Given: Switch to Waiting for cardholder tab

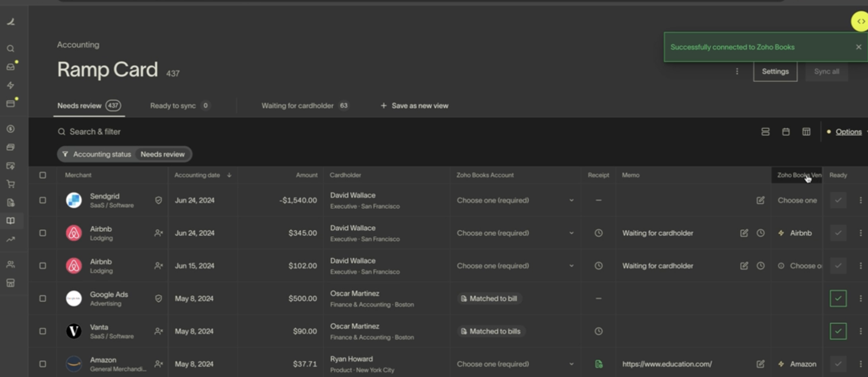Looking at the screenshot, I should click(x=305, y=106).
